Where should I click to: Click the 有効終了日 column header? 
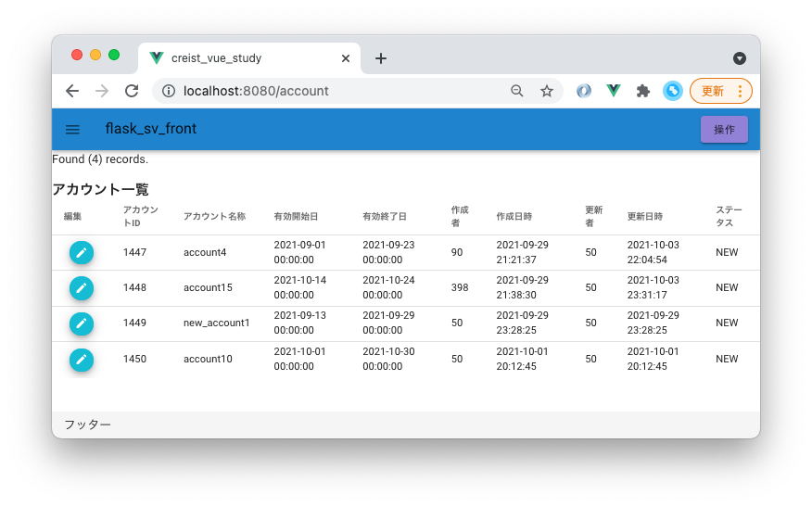point(385,217)
